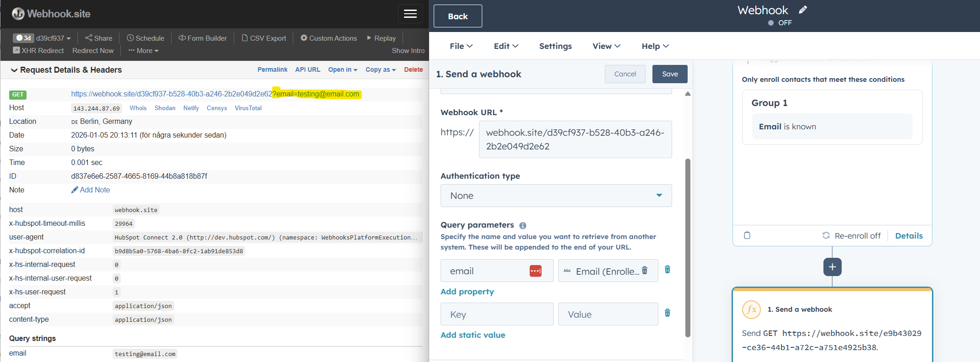Click the red token icon in email key field
Image resolution: width=980 pixels, height=362 pixels.
click(x=535, y=271)
